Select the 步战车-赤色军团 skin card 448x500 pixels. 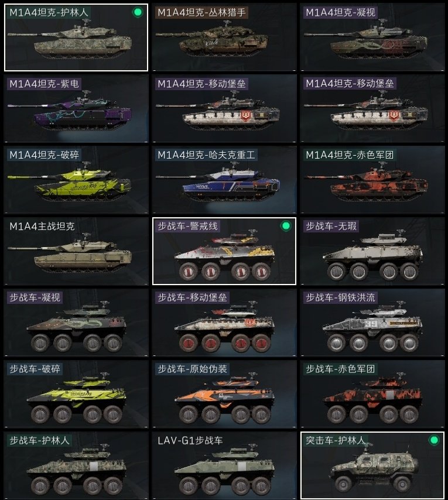372,394
